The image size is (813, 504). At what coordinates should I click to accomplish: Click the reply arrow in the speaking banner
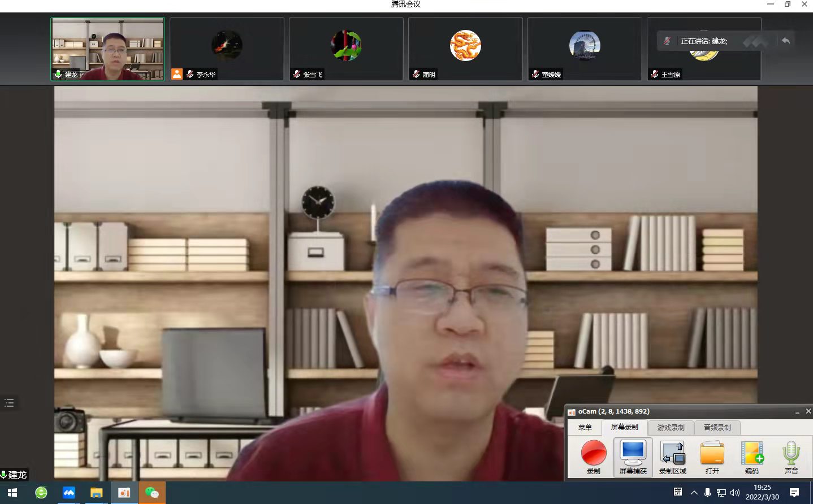tap(785, 41)
